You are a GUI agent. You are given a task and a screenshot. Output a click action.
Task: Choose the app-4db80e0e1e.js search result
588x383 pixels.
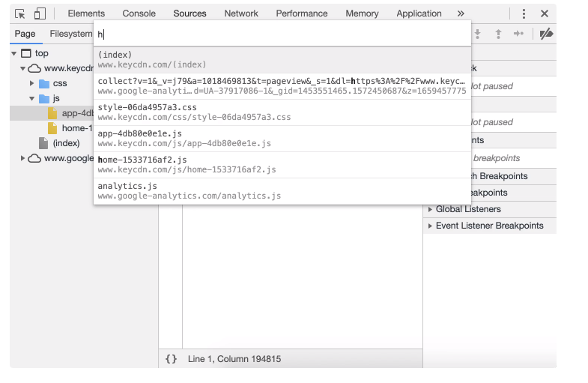282,139
